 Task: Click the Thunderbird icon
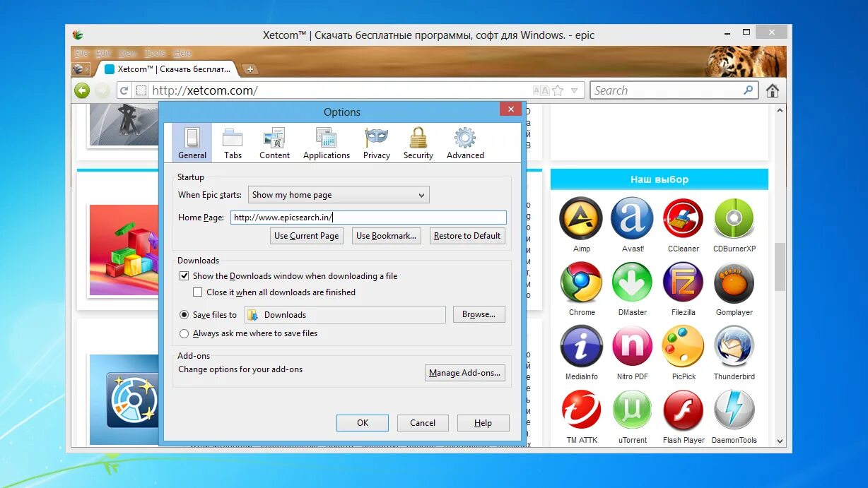[x=734, y=346]
